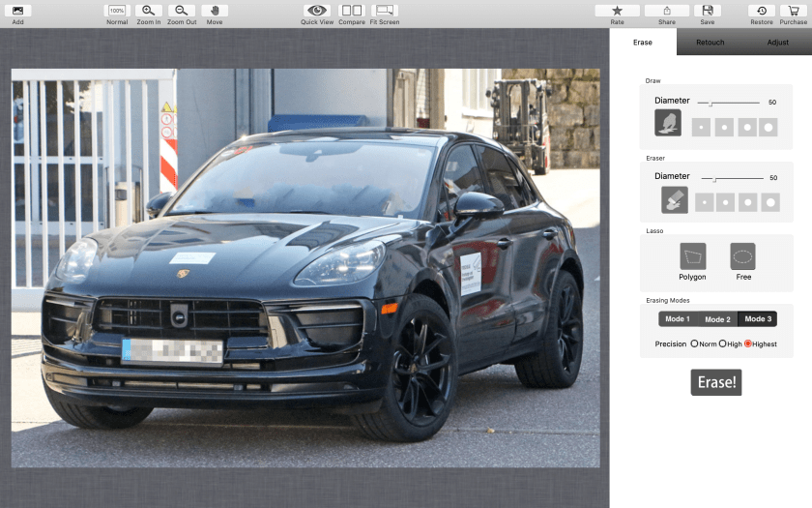The width and height of the screenshot is (812, 508).
Task: Click the Zoom In magnifier icon
Action: [149, 11]
